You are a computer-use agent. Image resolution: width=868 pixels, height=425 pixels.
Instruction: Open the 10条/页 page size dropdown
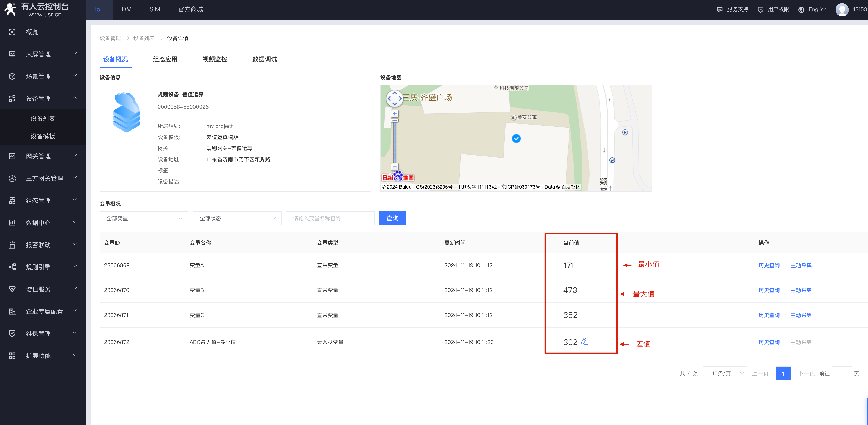[725, 374]
